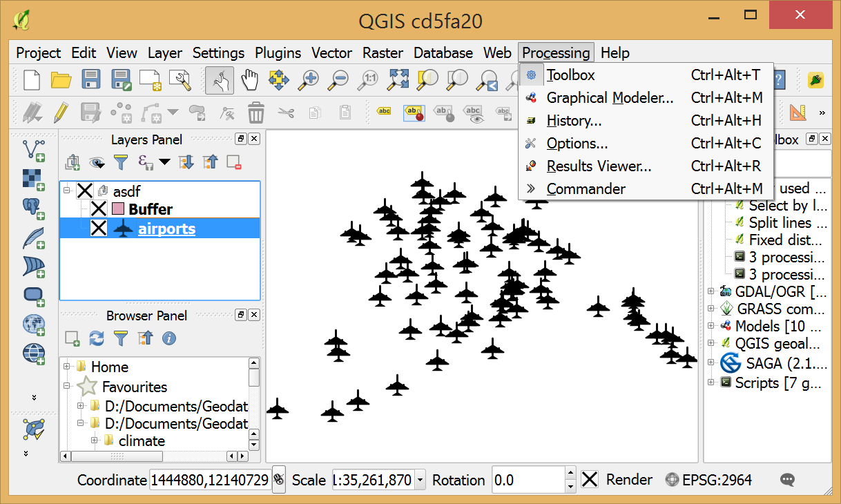Select the Scripts group in the toolbox
Screen dimensions: 841x504
[779, 382]
